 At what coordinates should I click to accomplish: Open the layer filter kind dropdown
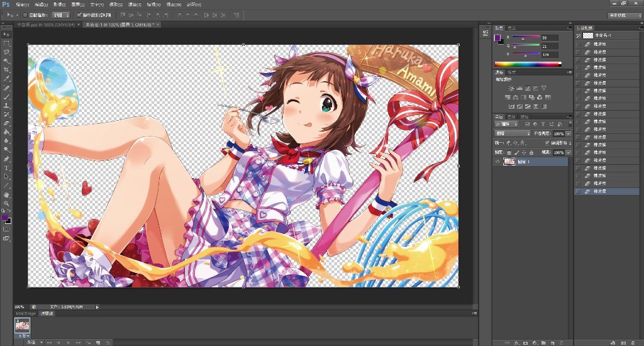(x=506, y=124)
